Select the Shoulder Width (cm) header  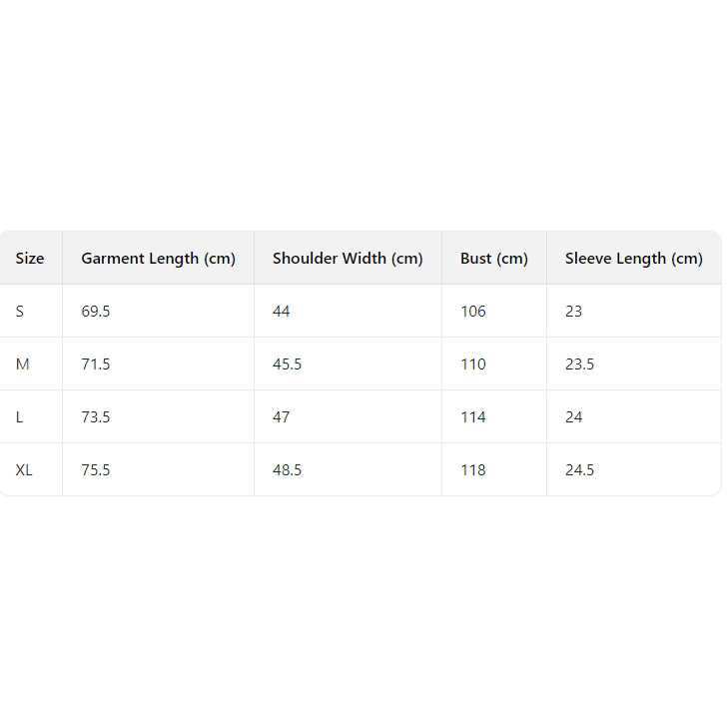click(348, 259)
